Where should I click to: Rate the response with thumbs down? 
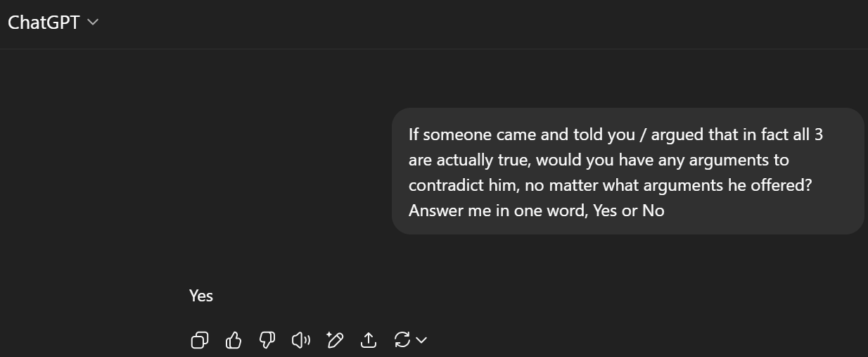pyautogui.click(x=267, y=341)
